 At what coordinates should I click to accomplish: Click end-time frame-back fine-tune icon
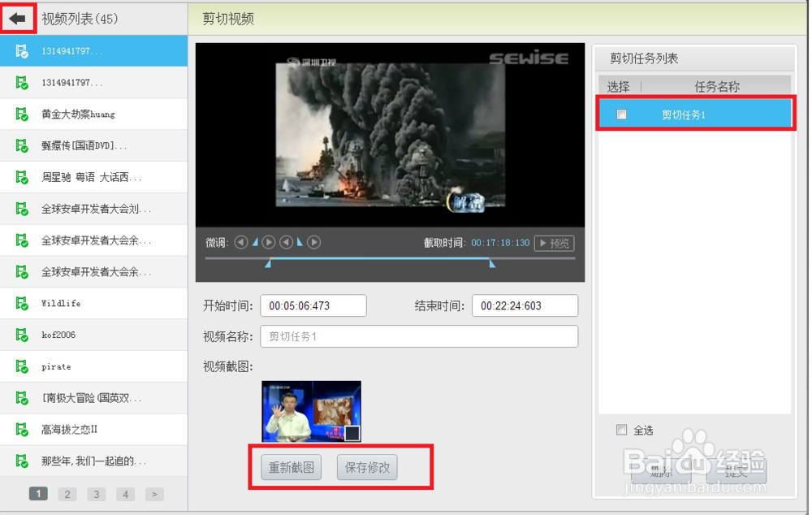point(287,241)
